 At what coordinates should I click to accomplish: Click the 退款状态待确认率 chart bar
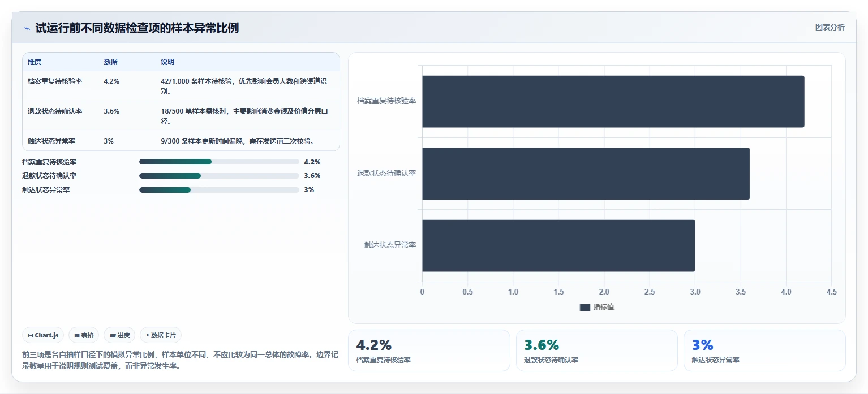[586, 174]
